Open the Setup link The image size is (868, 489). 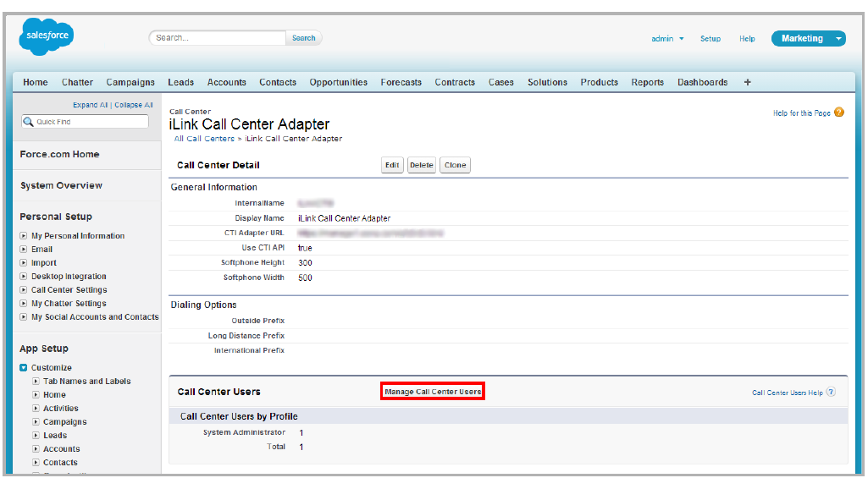710,39
